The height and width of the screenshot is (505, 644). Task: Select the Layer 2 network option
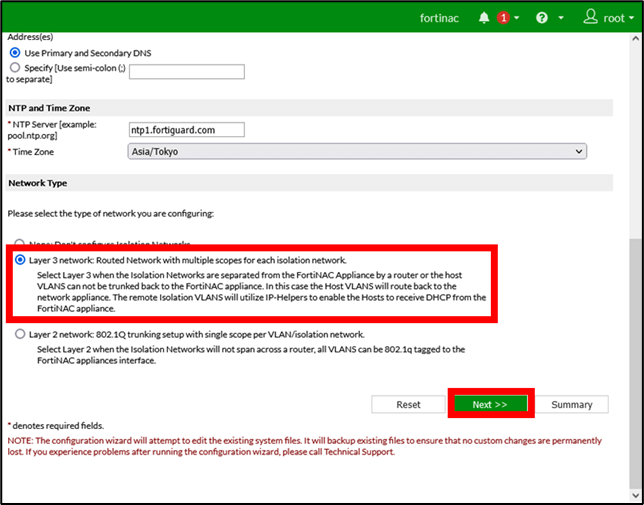click(20, 334)
